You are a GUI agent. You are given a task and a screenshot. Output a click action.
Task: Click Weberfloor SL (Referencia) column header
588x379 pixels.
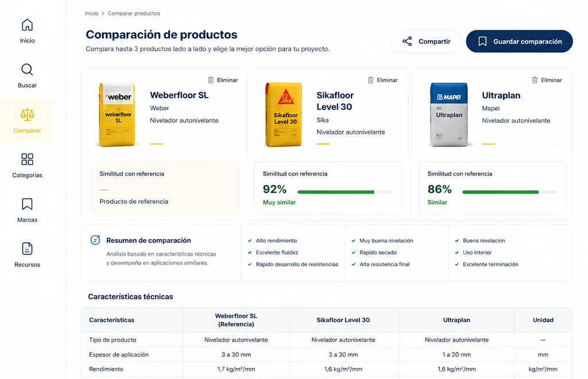(x=236, y=320)
